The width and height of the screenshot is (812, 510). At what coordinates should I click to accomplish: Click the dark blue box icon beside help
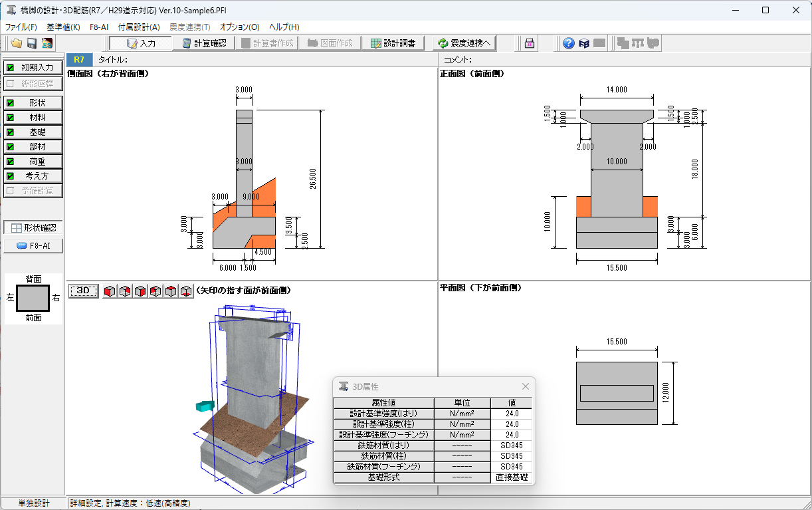click(584, 43)
